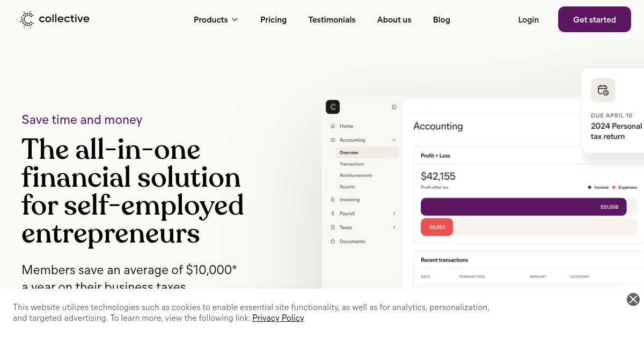The image size is (644, 338).
Task: Click the black Collective app icon in dashboard
Action: [x=333, y=107]
